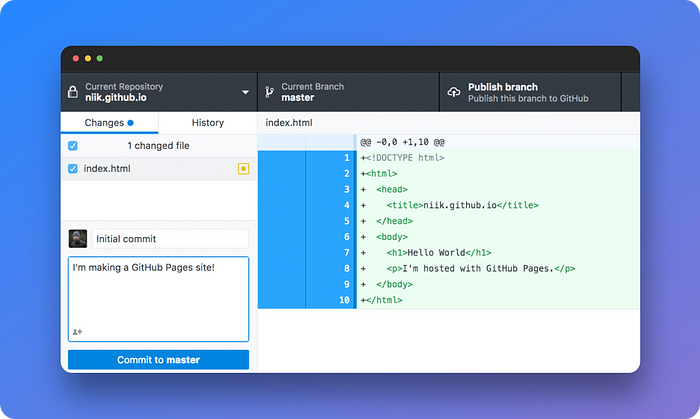Click diff hunk header '@@ -0,0 +1,10 @@'
Image resolution: width=700 pixels, height=419 pixels.
pos(402,142)
